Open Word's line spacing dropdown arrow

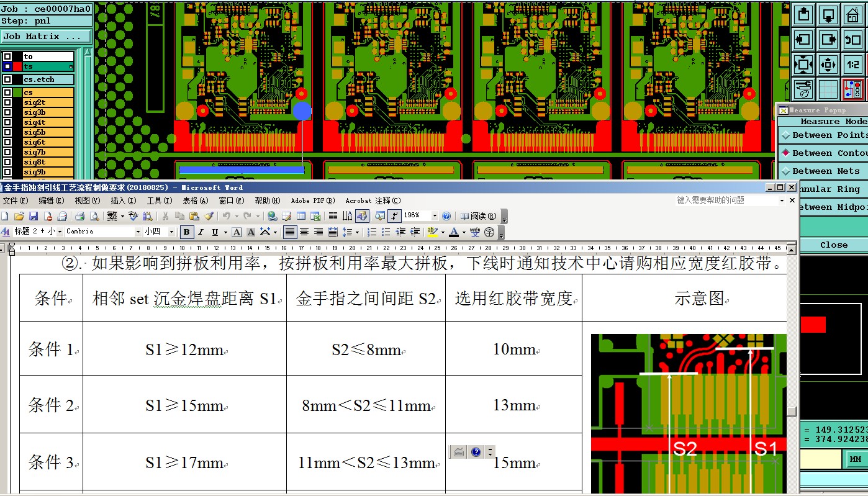coord(357,232)
